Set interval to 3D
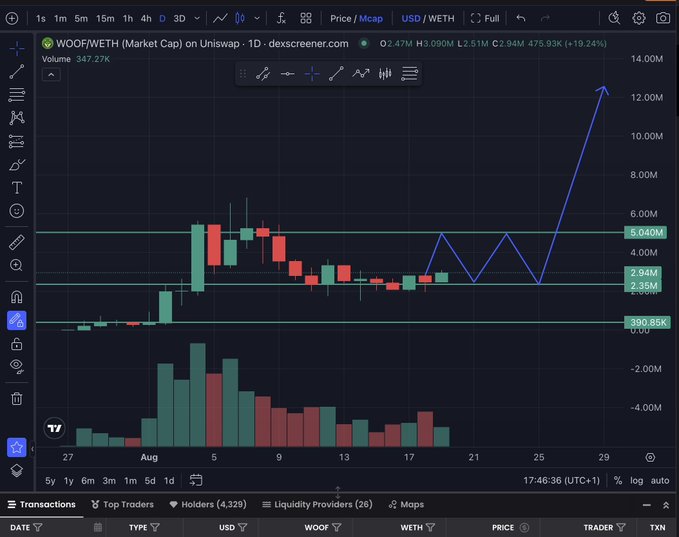The image size is (679, 537). pyautogui.click(x=179, y=19)
